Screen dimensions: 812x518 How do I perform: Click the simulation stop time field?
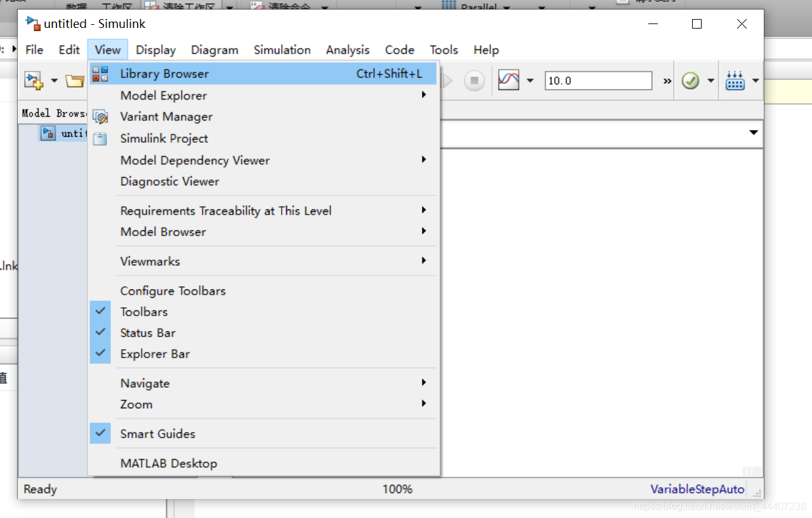pos(598,81)
